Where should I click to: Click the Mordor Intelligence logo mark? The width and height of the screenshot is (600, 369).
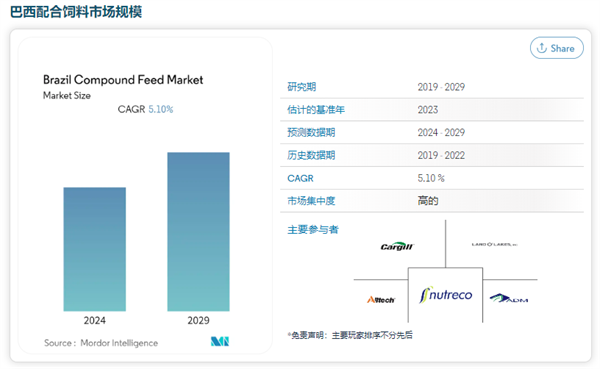220,341
